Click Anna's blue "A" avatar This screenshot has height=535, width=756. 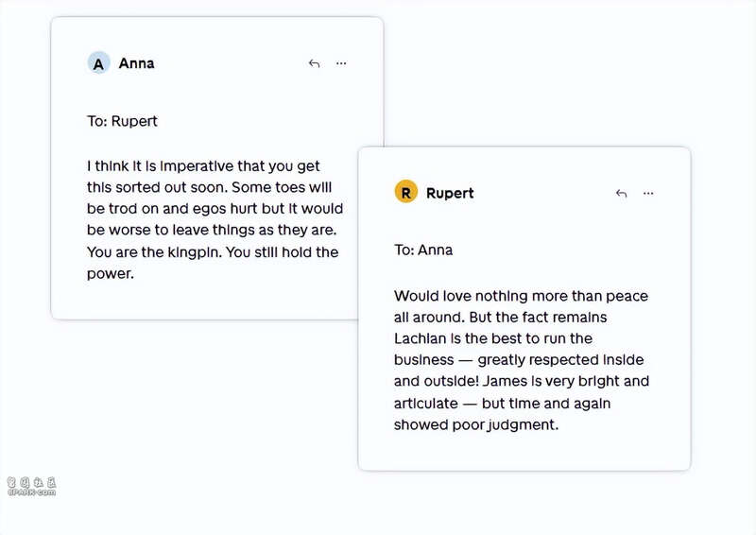(98, 63)
